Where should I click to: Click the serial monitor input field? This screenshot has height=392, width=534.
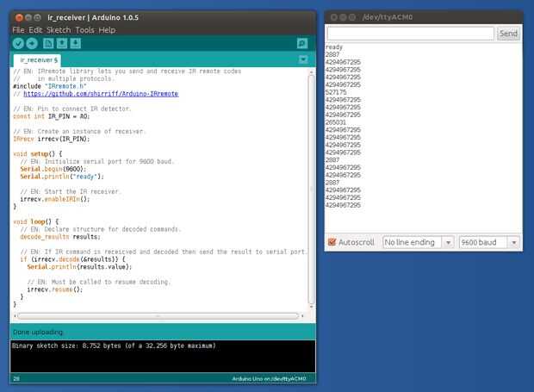(x=410, y=34)
